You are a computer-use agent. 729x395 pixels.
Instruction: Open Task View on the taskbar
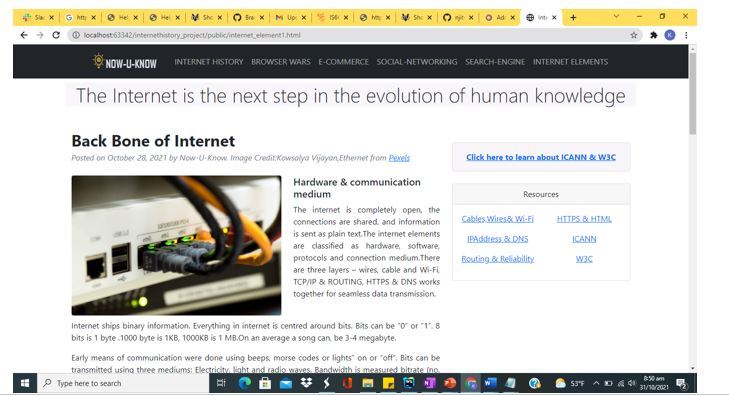pyautogui.click(x=221, y=383)
